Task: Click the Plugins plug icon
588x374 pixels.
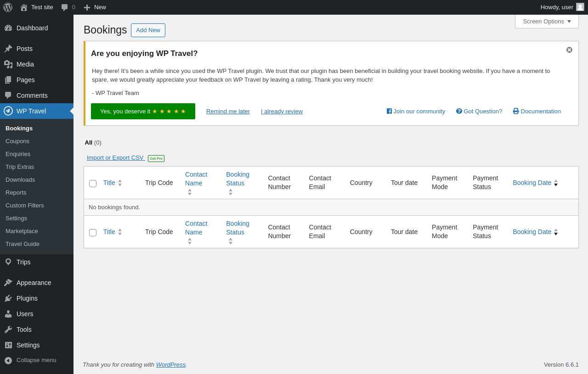Action: [8, 298]
